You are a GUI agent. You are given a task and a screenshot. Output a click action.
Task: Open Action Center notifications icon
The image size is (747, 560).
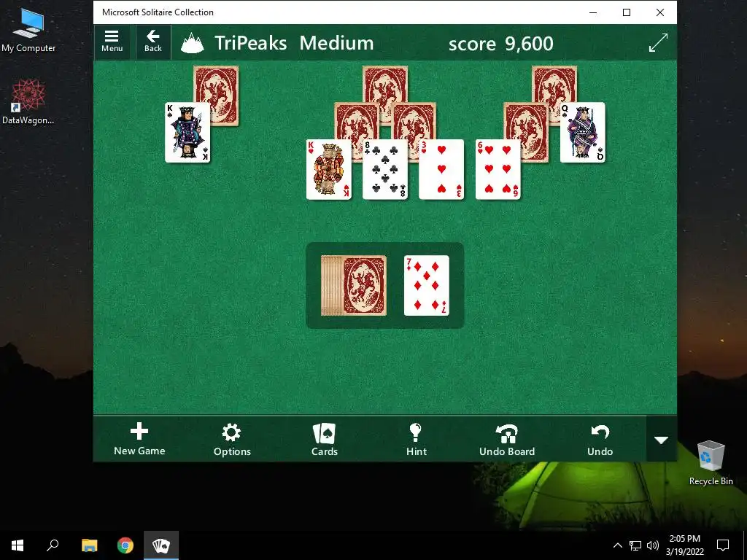(723, 545)
